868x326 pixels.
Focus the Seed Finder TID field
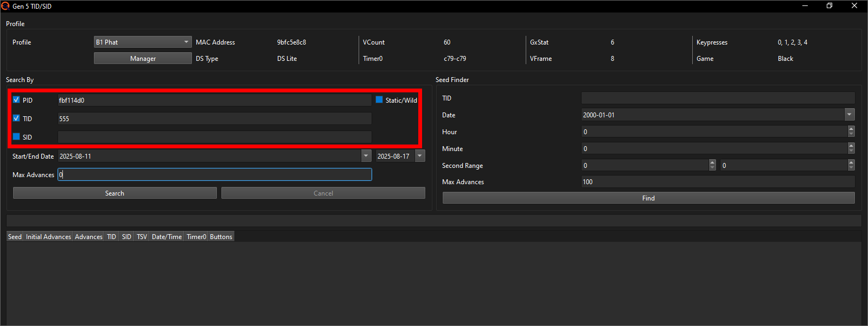click(718, 98)
